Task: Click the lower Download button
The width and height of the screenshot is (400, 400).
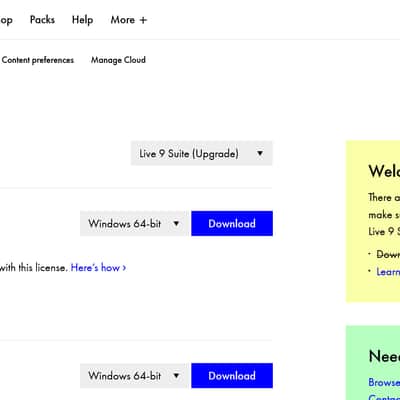Action: [232, 376]
